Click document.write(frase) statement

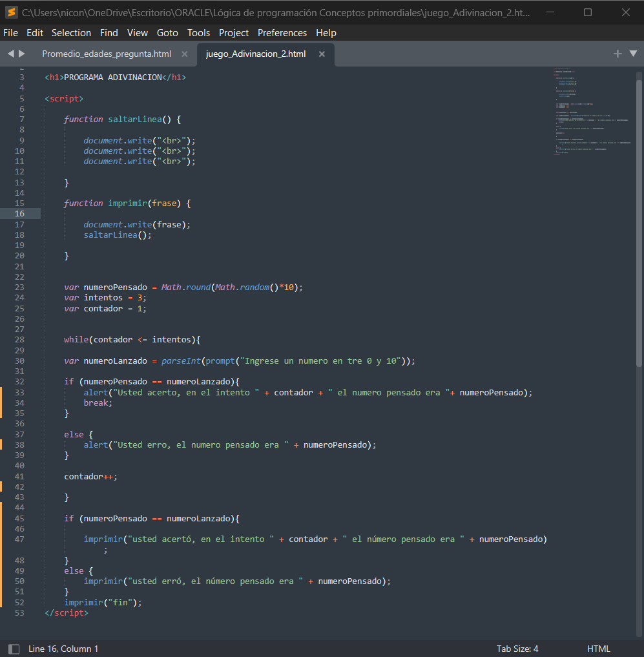(137, 225)
